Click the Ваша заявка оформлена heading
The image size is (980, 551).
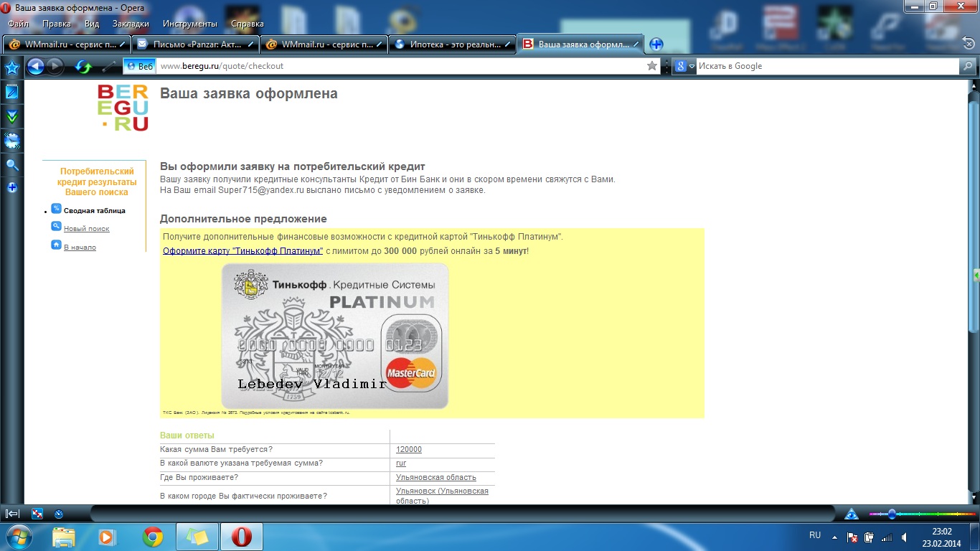[248, 93]
